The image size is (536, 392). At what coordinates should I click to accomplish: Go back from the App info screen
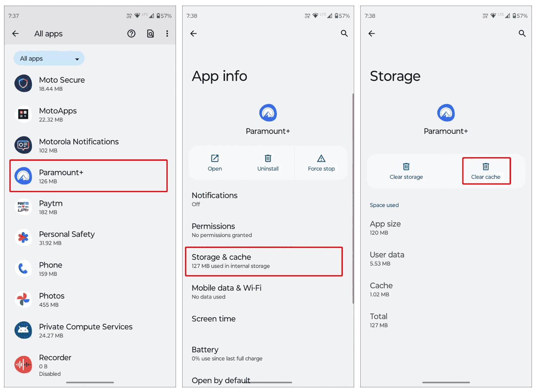194,33
